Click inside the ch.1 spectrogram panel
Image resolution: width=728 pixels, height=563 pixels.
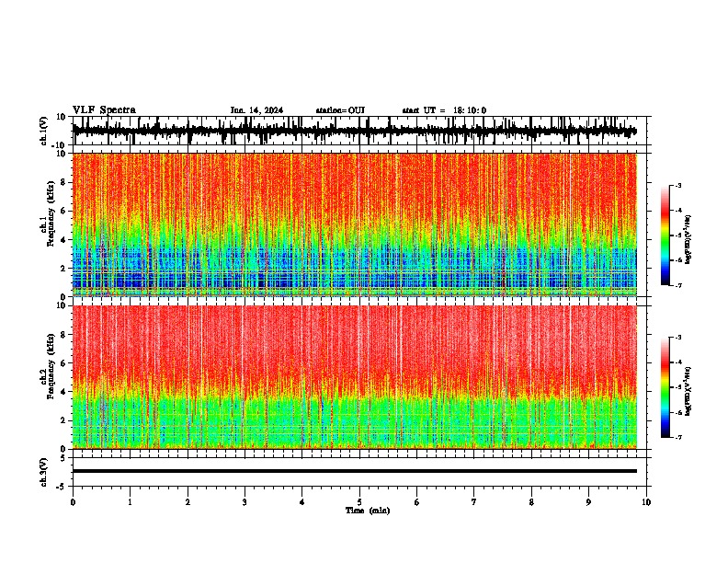tap(354, 224)
